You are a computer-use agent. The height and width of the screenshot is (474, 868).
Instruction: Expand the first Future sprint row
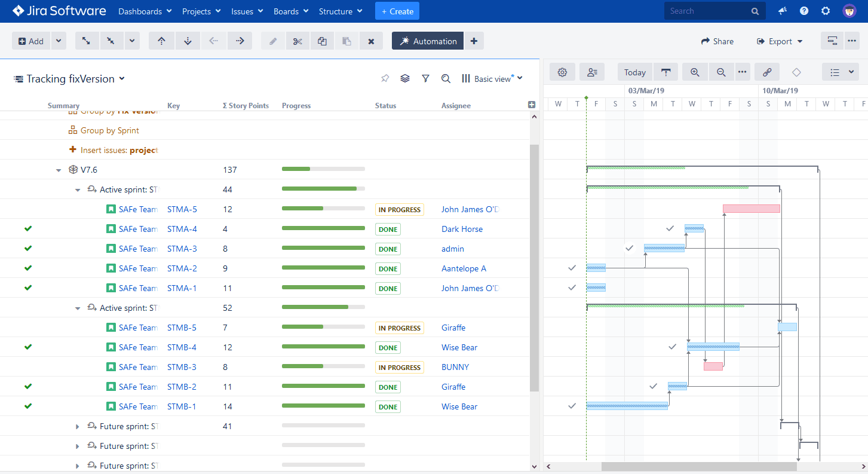coord(78,427)
